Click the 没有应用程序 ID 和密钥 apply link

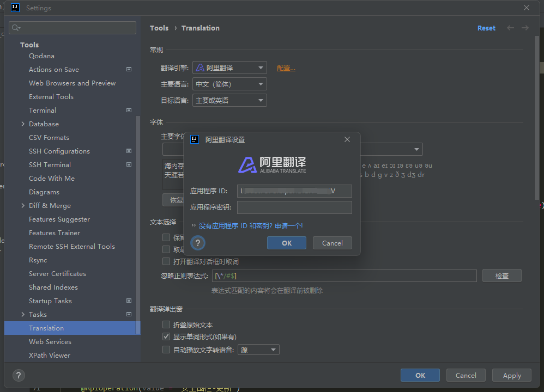click(x=251, y=225)
